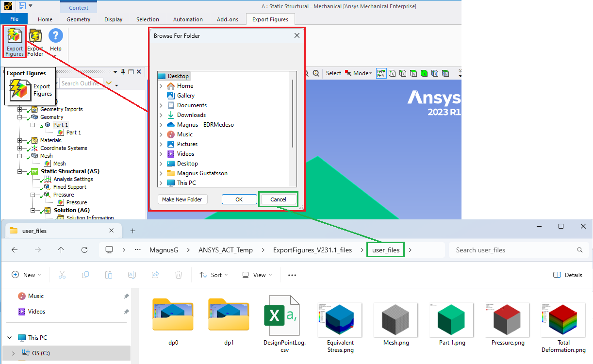
Task: Click the Export Folder ribbon icon
Action: tap(35, 42)
